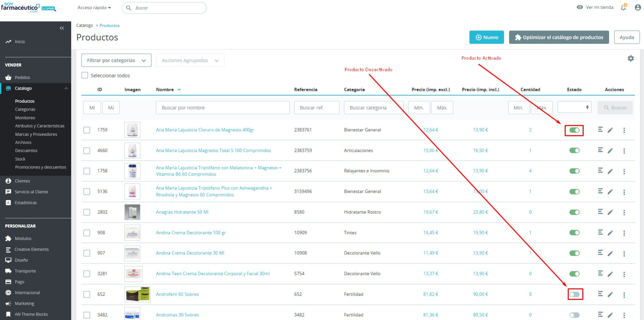Edit product 5136 with the pencil icon

point(610,192)
